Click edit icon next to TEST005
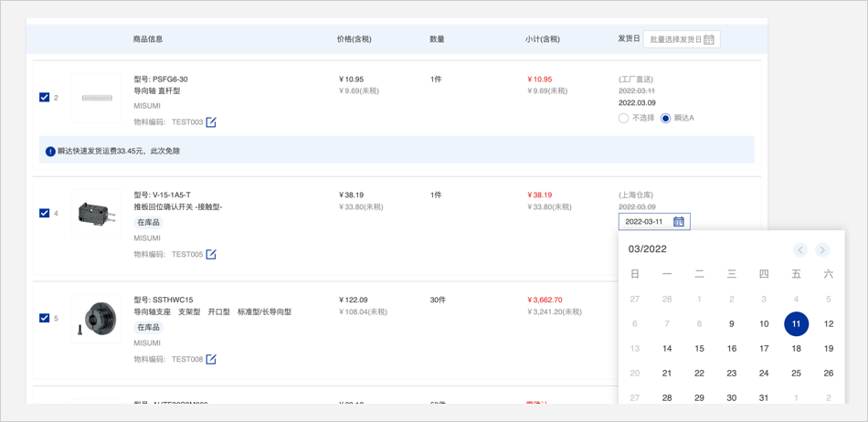This screenshot has width=868, height=422. (x=211, y=255)
